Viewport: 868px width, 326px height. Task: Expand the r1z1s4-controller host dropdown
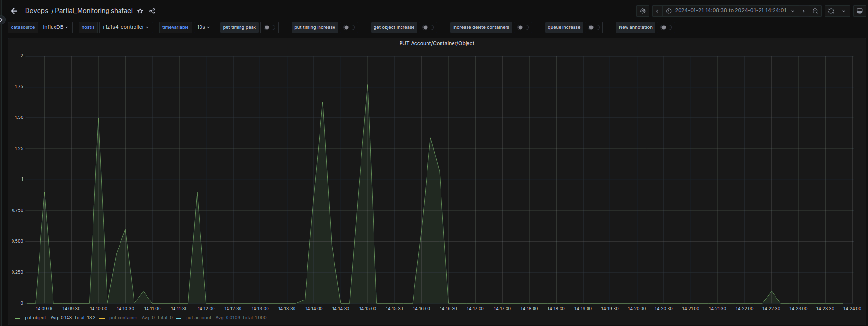tap(126, 27)
